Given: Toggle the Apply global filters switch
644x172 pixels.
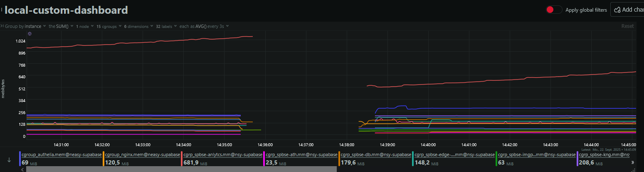Looking at the screenshot, I should point(554,10).
